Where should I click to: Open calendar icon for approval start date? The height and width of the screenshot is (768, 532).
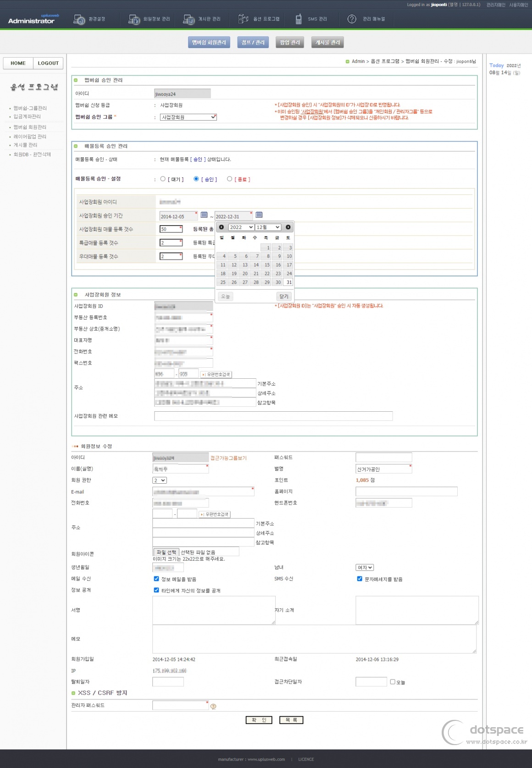[x=204, y=215]
